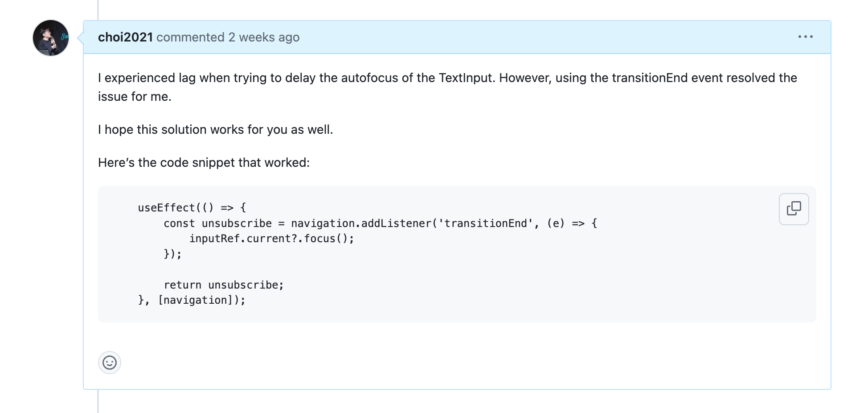Click "issue for me." text line
The width and height of the screenshot is (868, 413).
click(x=135, y=97)
